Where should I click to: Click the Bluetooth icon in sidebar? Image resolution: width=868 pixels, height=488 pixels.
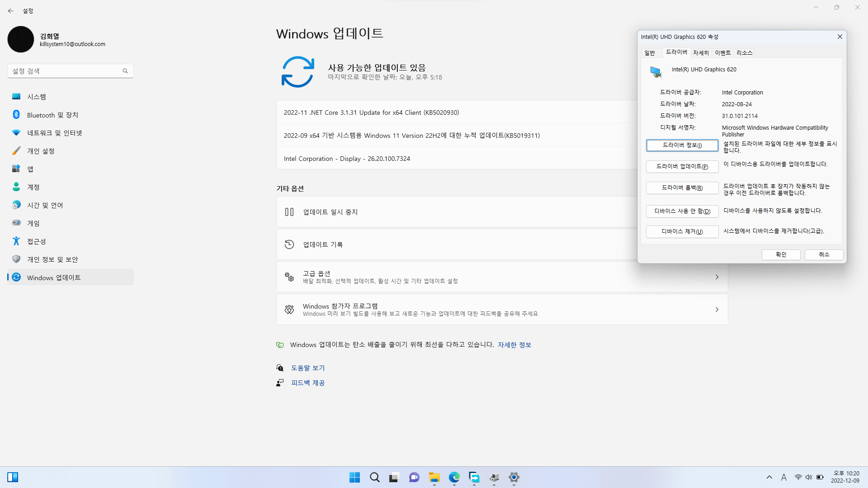pos(16,115)
